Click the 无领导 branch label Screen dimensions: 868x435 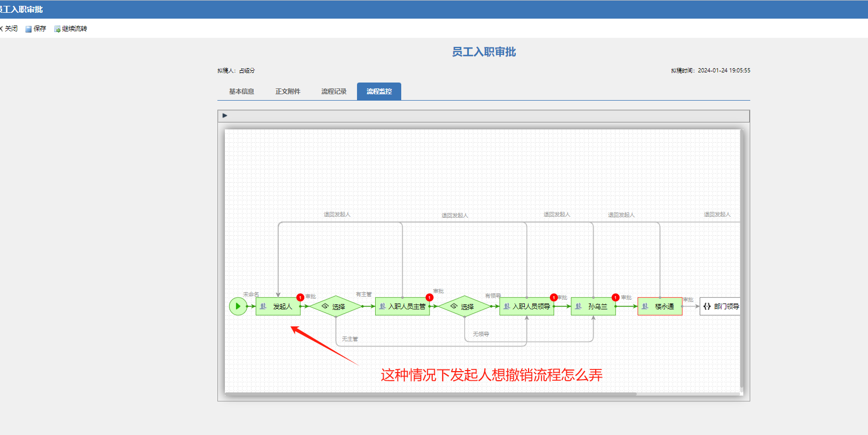tap(481, 334)
